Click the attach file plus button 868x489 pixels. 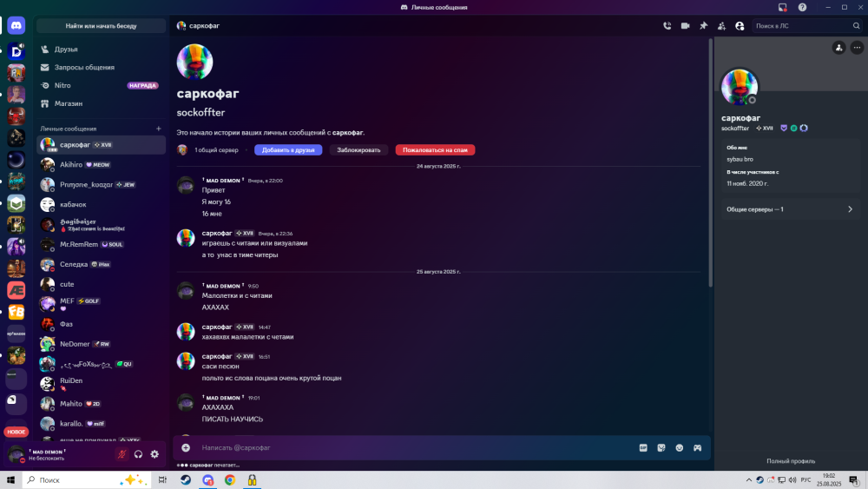click(x=186, y=447)
